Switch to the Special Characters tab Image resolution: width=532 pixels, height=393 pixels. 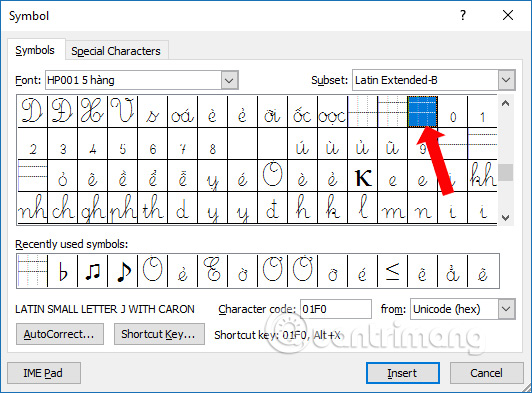click(x=116, y=51)
